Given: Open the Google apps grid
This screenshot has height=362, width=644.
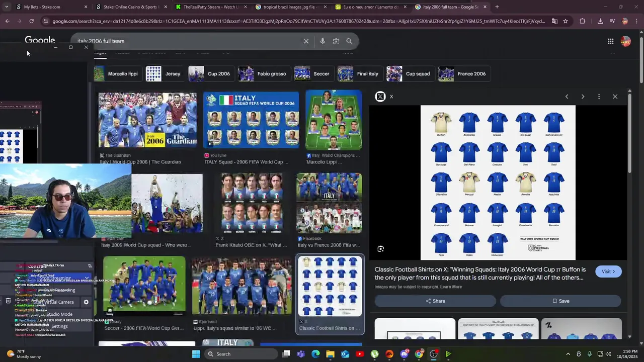Looking at the screenshot, I should [610, 41].
